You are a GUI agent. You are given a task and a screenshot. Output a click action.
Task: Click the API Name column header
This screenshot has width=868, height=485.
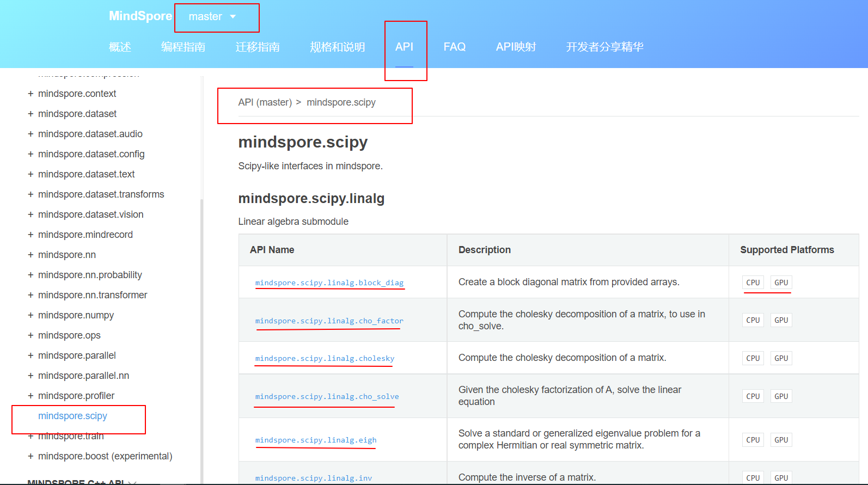pyautogui.click(x=272, y=250)
